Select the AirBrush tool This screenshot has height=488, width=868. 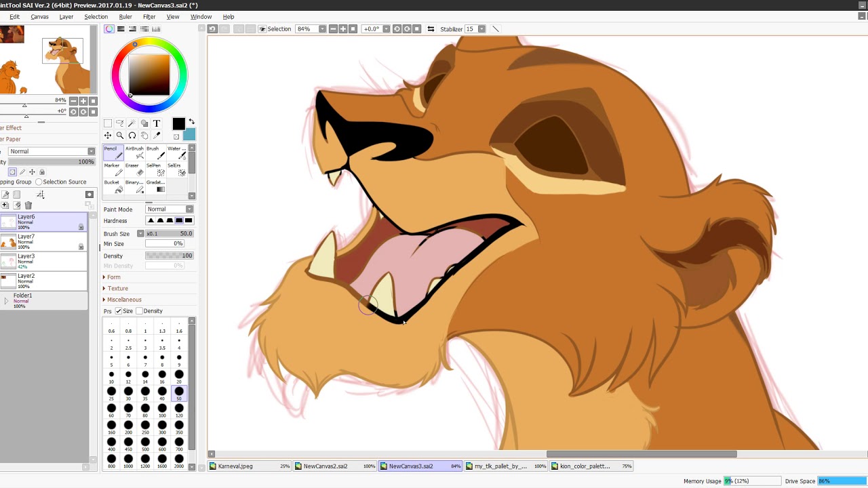[x=134, y=152]
